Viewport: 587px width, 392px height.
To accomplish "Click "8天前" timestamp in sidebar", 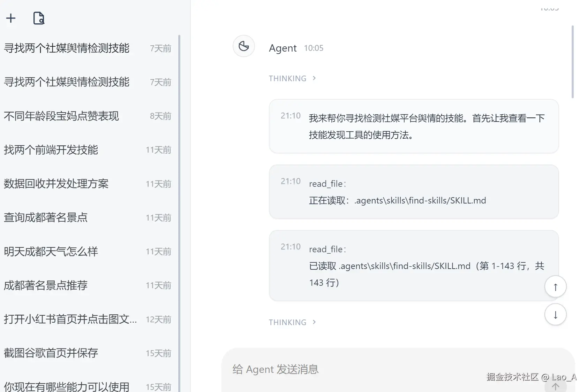I will (x=160, y=116).
